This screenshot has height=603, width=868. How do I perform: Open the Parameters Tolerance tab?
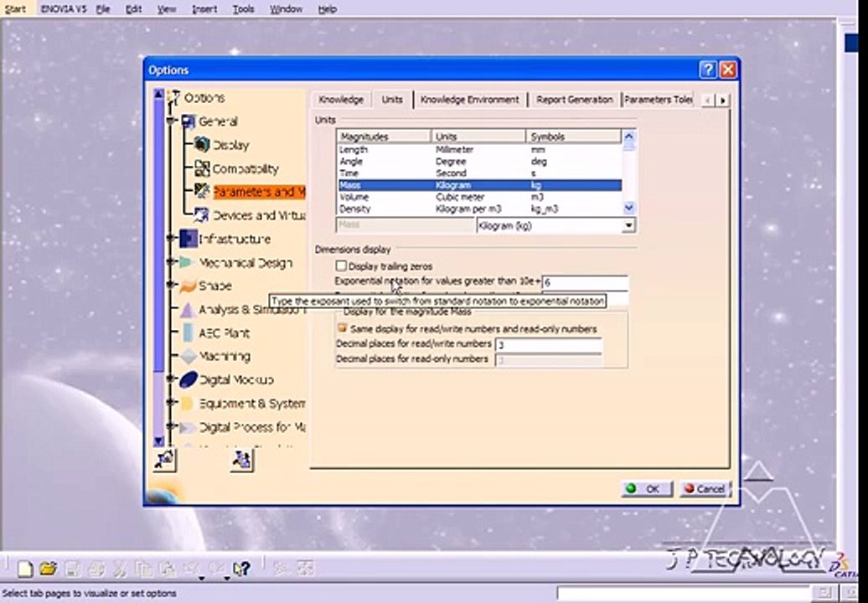tap(659, 100)
